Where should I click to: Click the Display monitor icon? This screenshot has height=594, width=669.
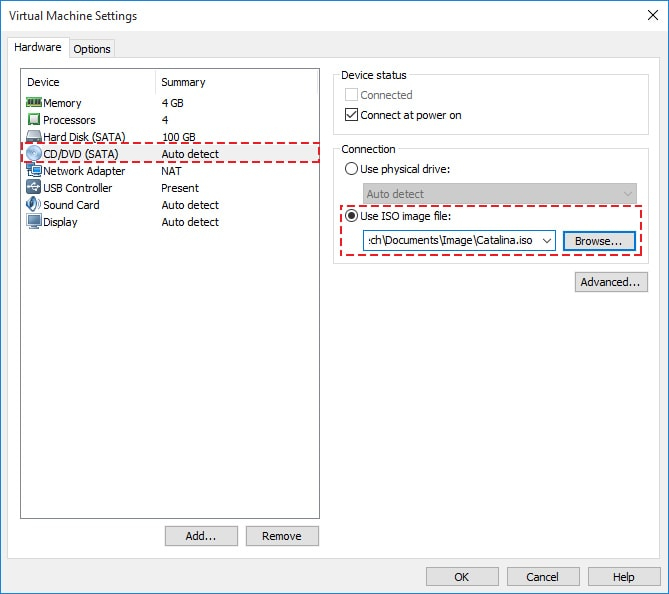pos(33,222)
